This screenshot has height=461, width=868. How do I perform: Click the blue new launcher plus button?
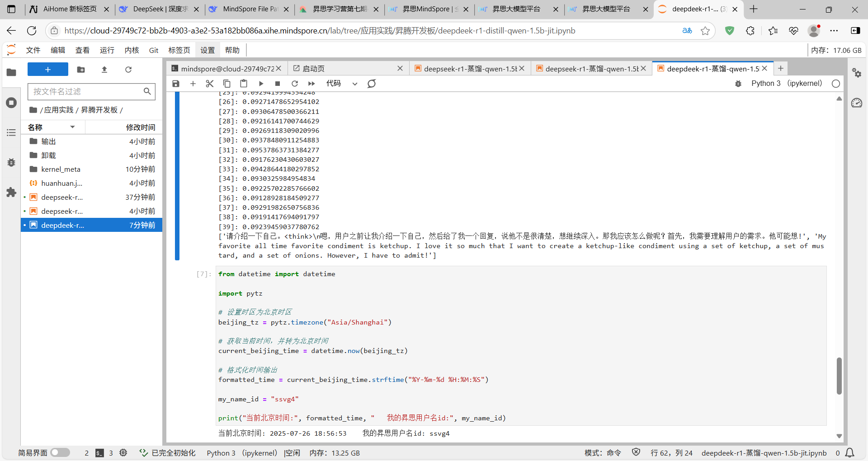pyautogui.click(x=47, y=70)
